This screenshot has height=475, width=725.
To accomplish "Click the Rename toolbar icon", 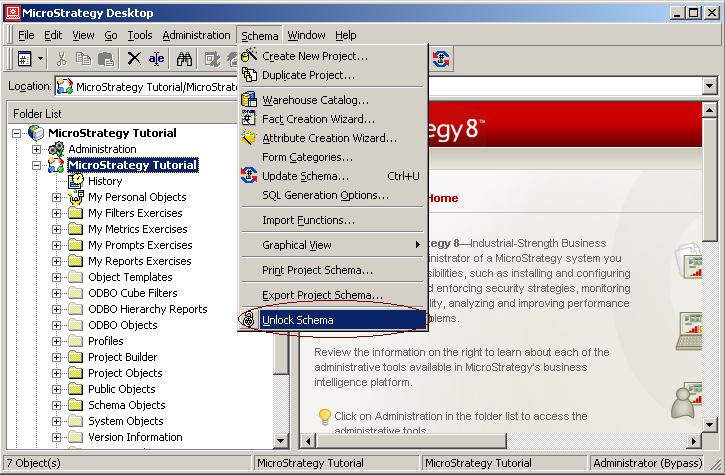I will 157,60.
